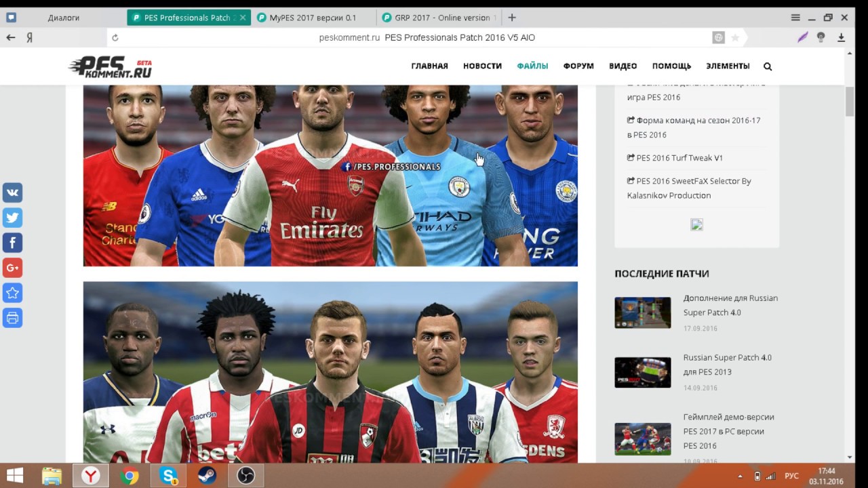868x488 pixels.
Task: Open network signal tray icon
Action: 772,476
